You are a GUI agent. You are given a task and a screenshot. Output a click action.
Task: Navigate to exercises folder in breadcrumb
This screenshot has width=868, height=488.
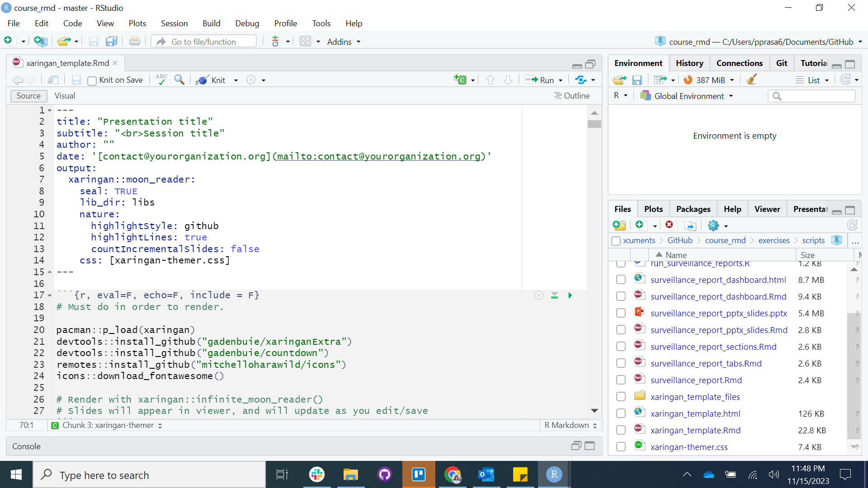click(x=774, y=240)
